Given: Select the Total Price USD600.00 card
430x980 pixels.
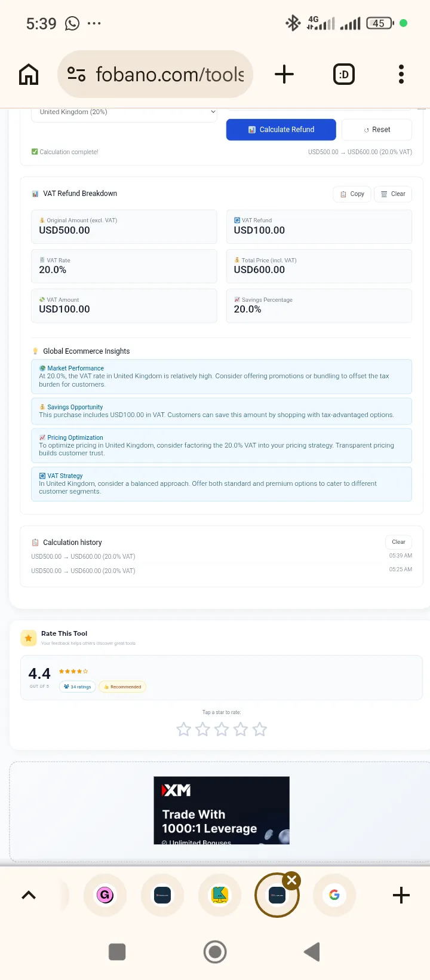Looking at the screenshot, I should tap(319, 266).
